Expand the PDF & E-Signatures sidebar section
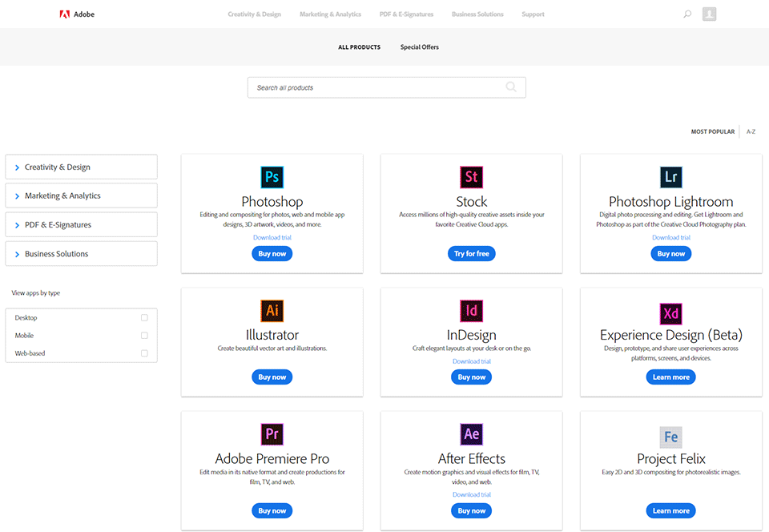769x532 pixels. point(82,224)
